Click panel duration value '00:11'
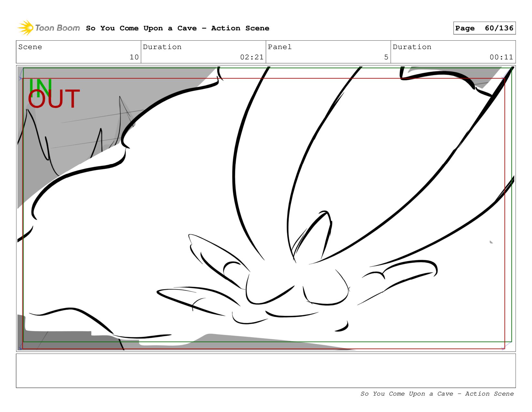The height and width of the screenshot is (412, 532). coord(501,57)
